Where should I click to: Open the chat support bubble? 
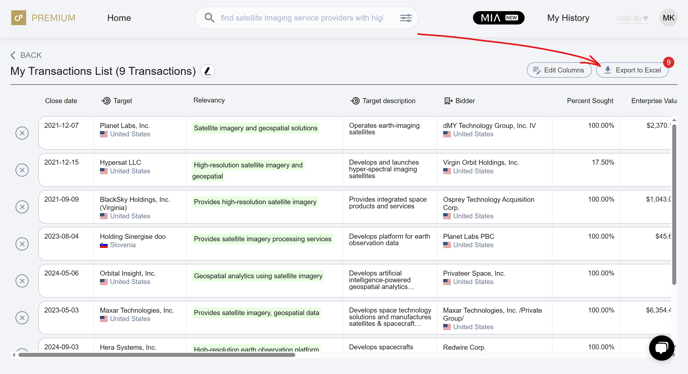(662, 348)
